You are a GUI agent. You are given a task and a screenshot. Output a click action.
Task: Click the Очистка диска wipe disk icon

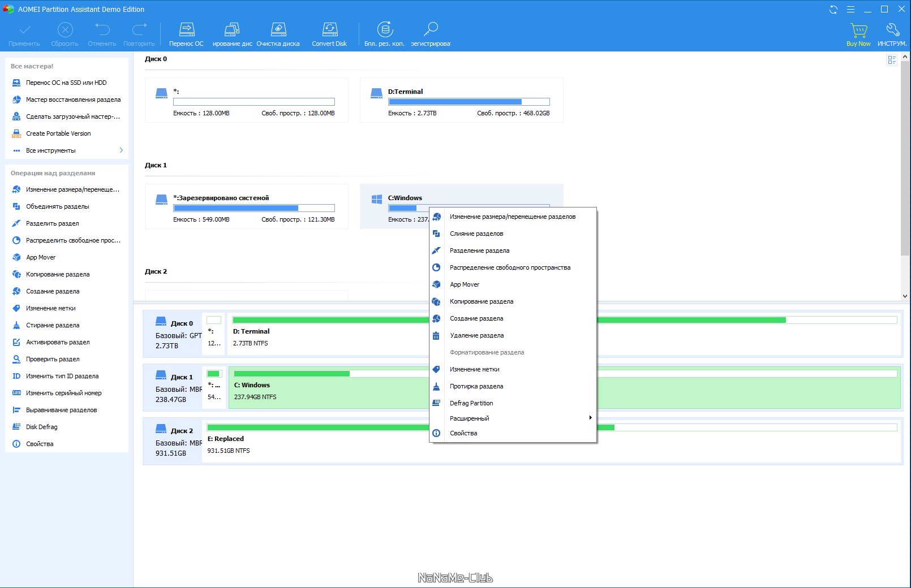tap(278, 33)
